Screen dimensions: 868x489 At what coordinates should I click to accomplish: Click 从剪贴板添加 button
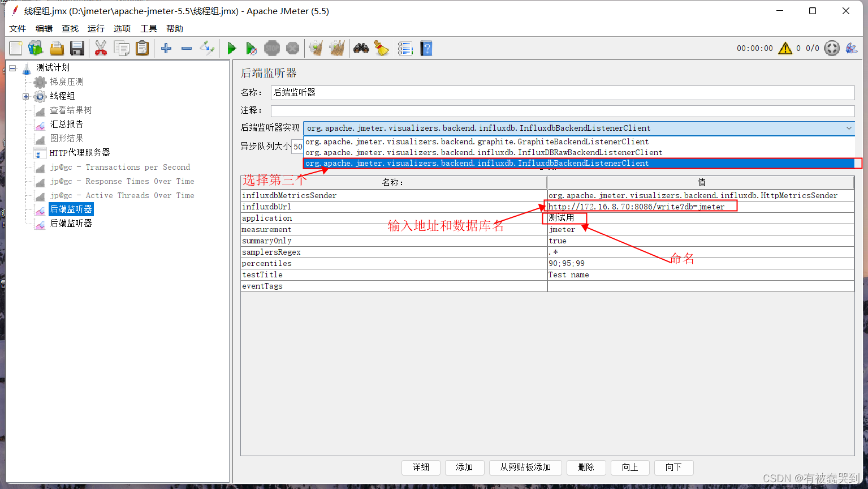(x=525, y=467)
